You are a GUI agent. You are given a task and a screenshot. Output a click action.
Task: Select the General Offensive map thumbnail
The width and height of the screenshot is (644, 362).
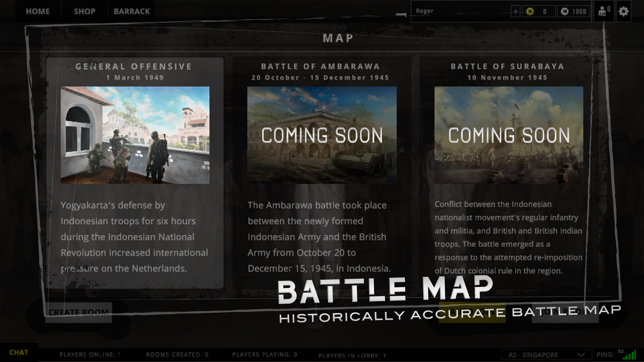135,135
